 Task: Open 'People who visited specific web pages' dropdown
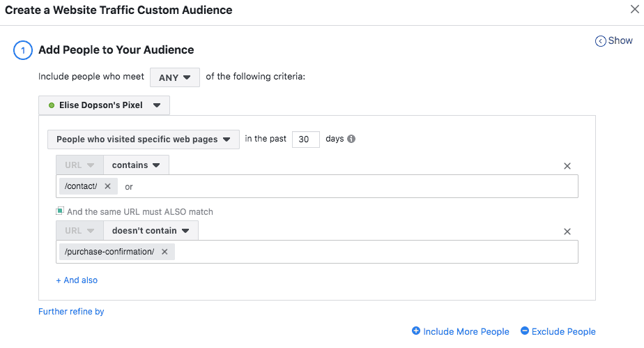pos(143,139)
